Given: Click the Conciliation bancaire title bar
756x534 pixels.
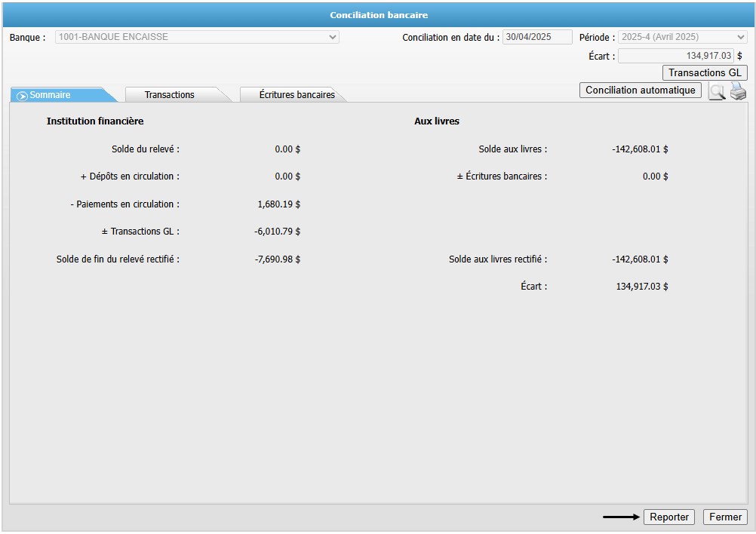Looking at the screenshot, I should [378, 15].
